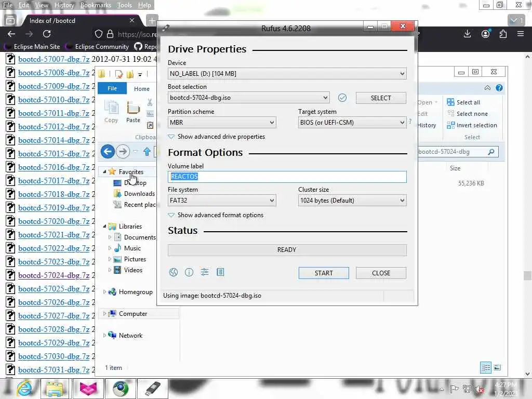The height and width of the screenshot is (399, 532).
Task: Open Firefox hamburger application menu
Action: click(x=521, y=34)
